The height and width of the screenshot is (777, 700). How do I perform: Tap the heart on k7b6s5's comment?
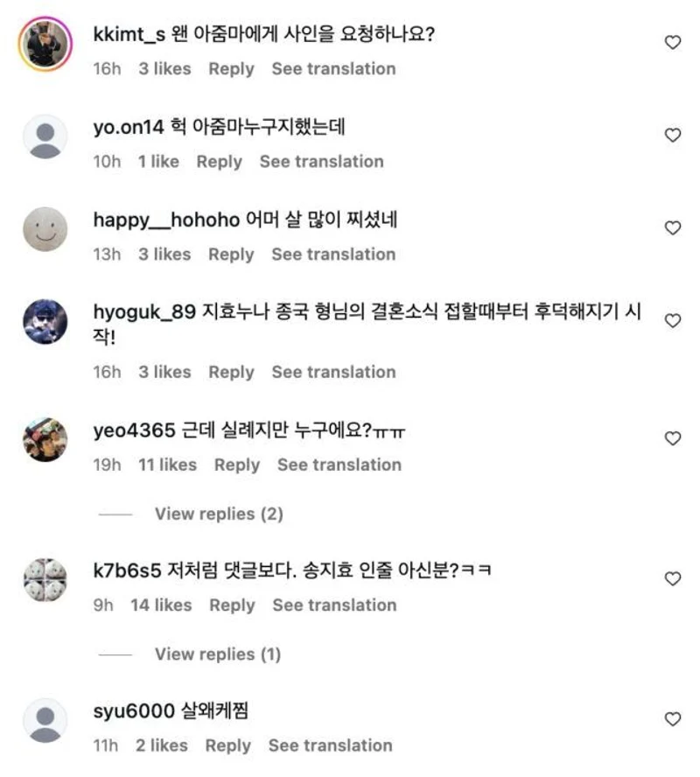point(673,578)
